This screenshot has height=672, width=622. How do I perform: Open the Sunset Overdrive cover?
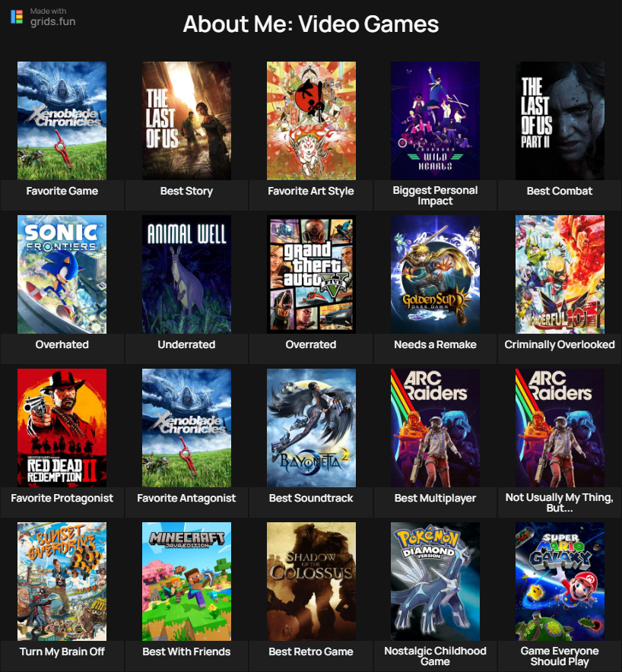click(x=62, y=581)
